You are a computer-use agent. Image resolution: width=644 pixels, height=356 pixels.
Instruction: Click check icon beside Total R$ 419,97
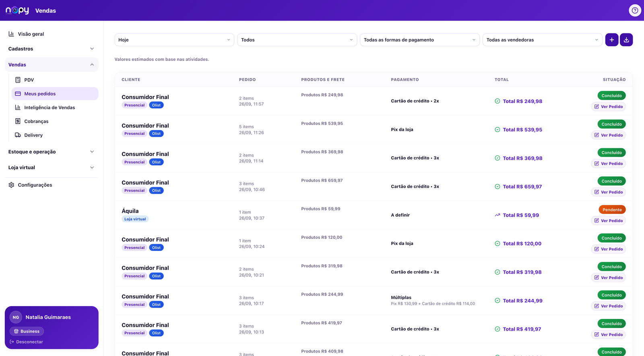tap(497, 329)
